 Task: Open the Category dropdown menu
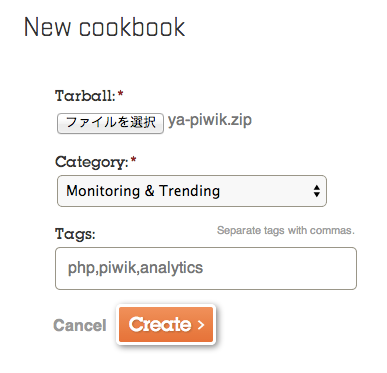point(192,191)
